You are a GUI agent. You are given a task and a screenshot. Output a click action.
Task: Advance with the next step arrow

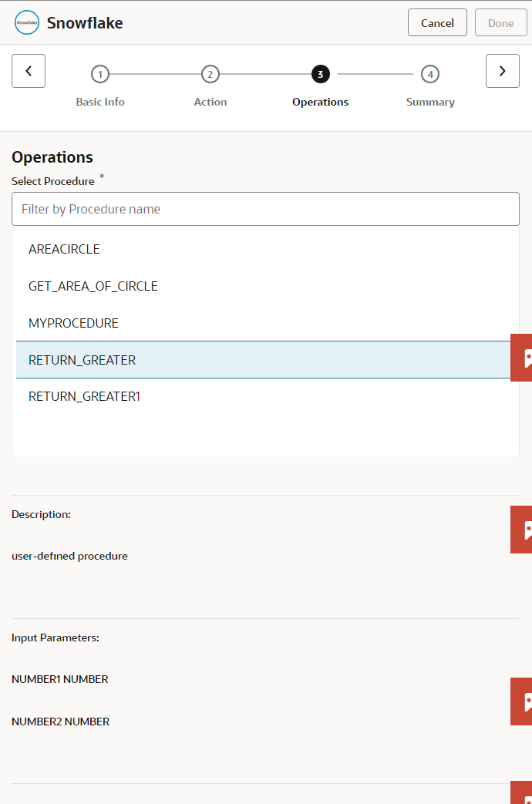point(502,71)
